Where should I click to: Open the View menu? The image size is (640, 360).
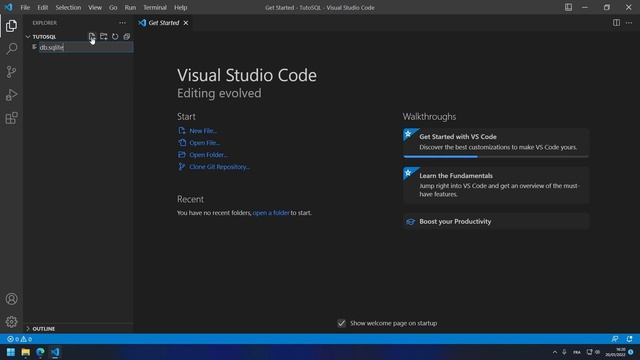(95, 7)
